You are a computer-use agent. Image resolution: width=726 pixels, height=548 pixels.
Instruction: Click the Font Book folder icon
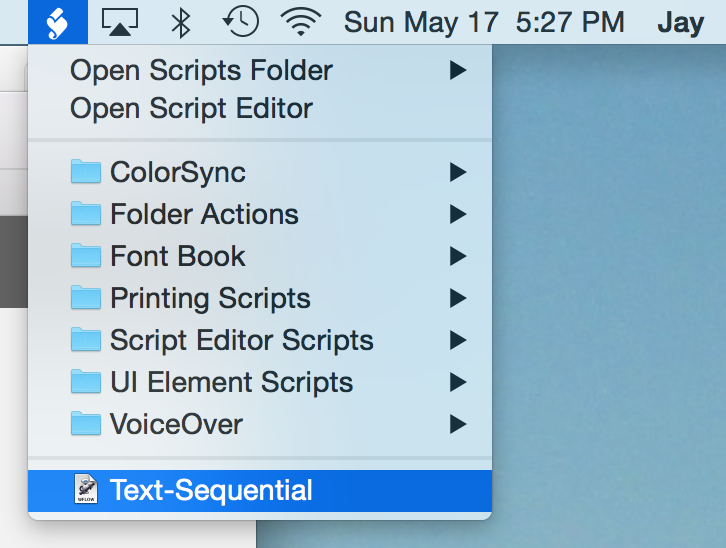86,256
